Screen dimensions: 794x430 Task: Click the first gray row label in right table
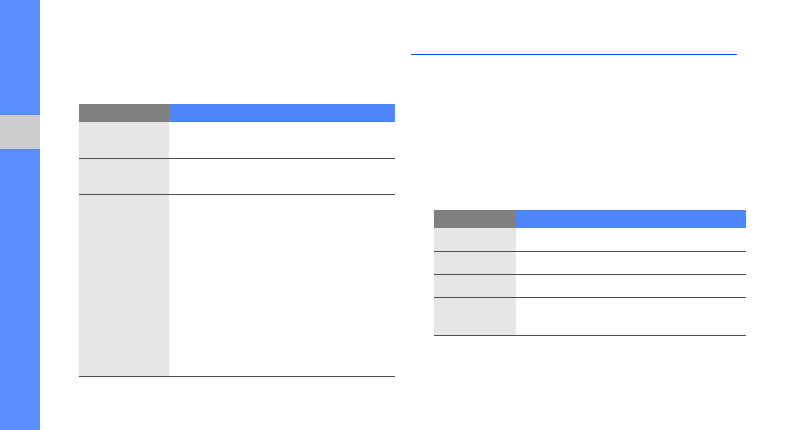475,239
